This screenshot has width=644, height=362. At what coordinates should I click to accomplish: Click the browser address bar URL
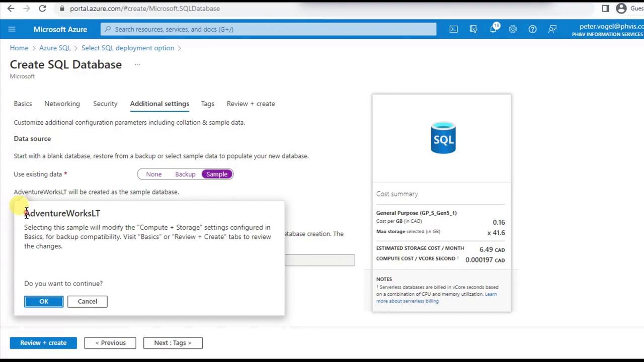[145, 9]
